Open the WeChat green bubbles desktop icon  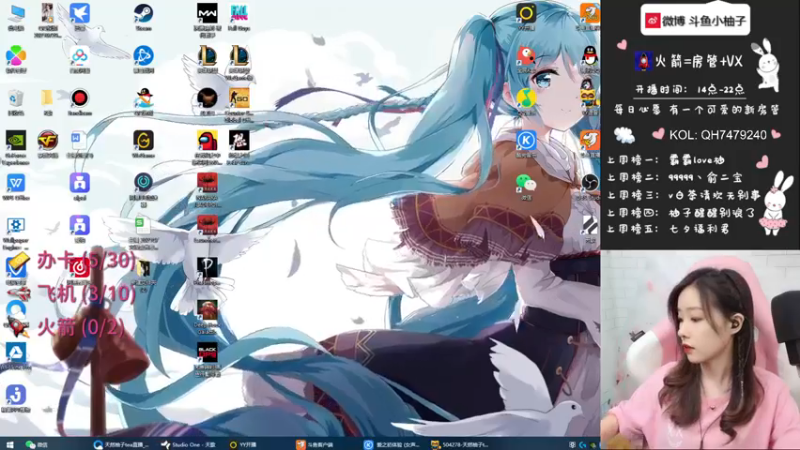[526, 183]
